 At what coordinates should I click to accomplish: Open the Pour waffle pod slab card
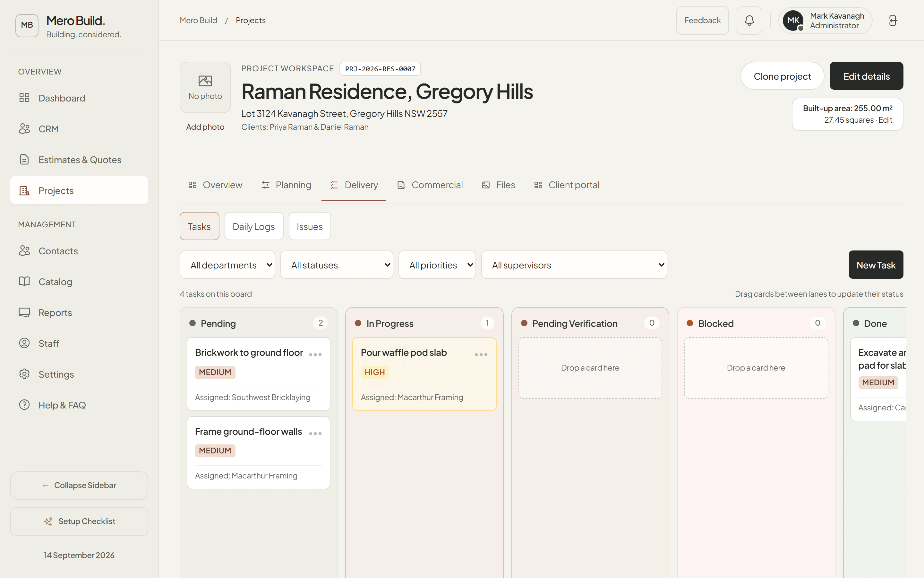pyautogui.click(x=424, y=374)
